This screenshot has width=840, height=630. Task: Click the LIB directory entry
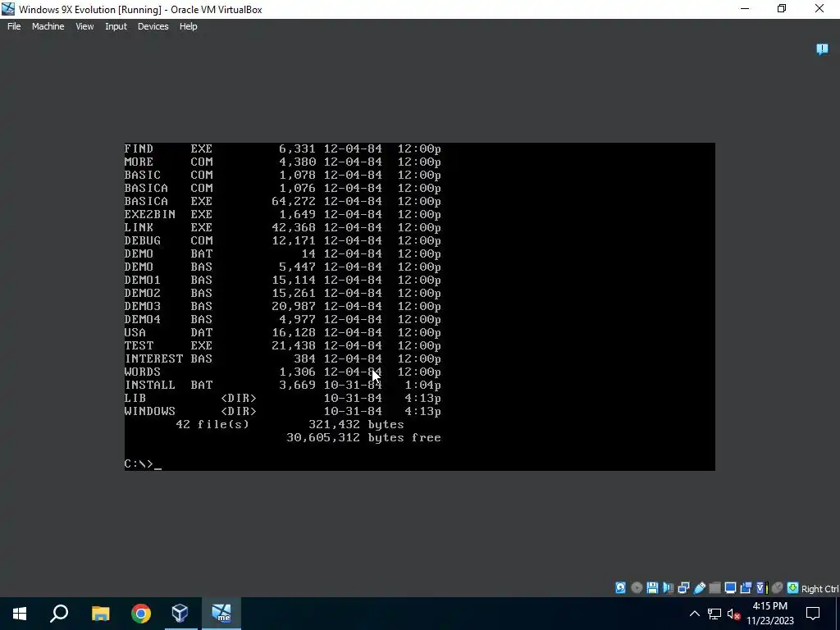pyautogui.click(x=282, y=398)
